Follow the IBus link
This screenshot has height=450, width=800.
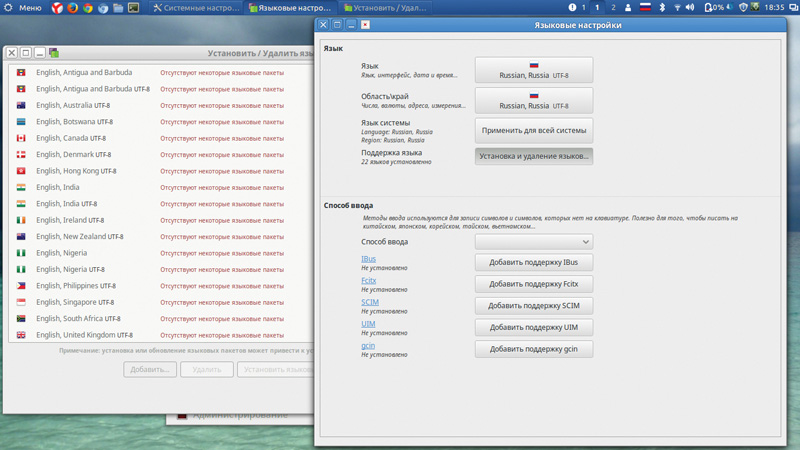(368, 259)
